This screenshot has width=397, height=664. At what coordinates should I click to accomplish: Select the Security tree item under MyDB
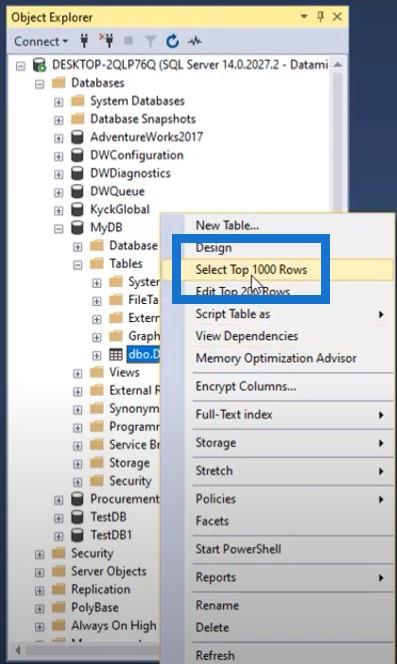[130, 481]
